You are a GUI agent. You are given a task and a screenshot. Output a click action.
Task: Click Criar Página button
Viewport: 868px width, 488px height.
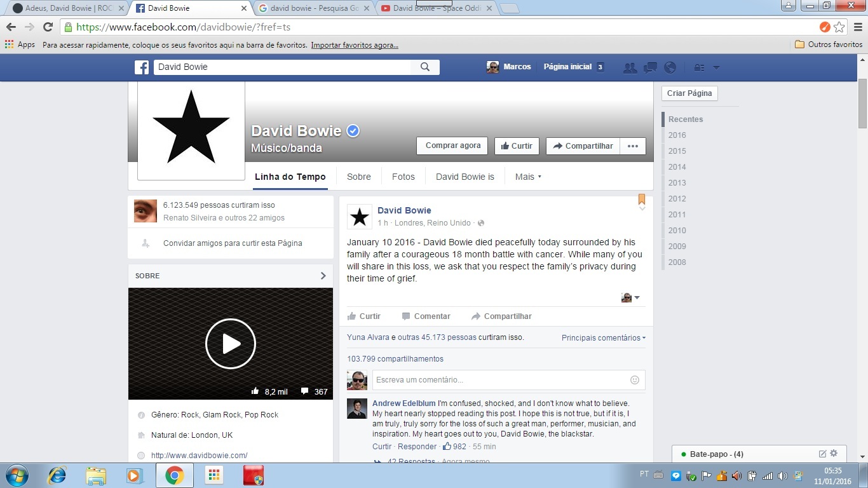689,93
